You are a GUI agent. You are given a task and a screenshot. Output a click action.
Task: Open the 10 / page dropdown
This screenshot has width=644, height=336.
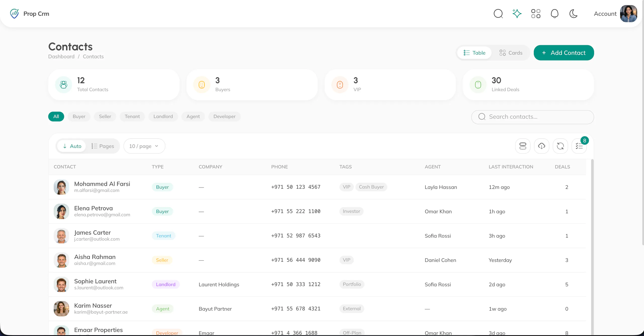pos(144,146)
